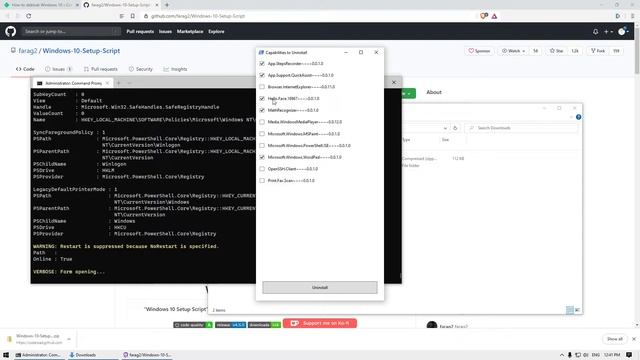The width and height of the screenshot is (640, 360).
Task: Click the browser address bar URL
Action: (x=198, y=16)
